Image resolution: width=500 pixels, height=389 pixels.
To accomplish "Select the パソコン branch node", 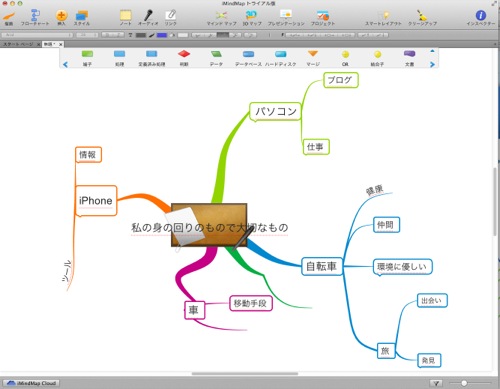I will 276,111.
